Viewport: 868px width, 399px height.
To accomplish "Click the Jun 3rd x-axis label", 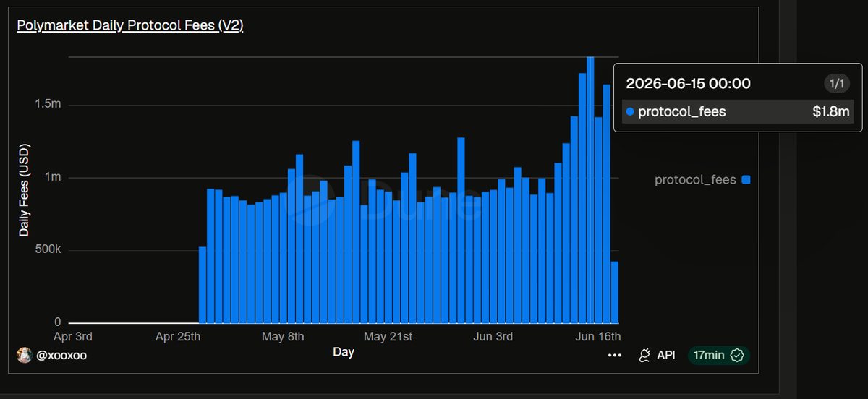I will coord(493,337).
